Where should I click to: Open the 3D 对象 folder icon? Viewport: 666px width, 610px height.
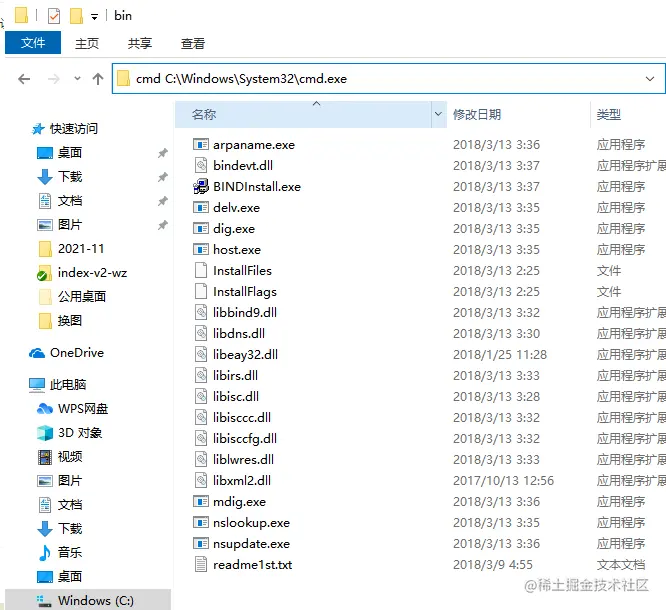pos(45,432)
